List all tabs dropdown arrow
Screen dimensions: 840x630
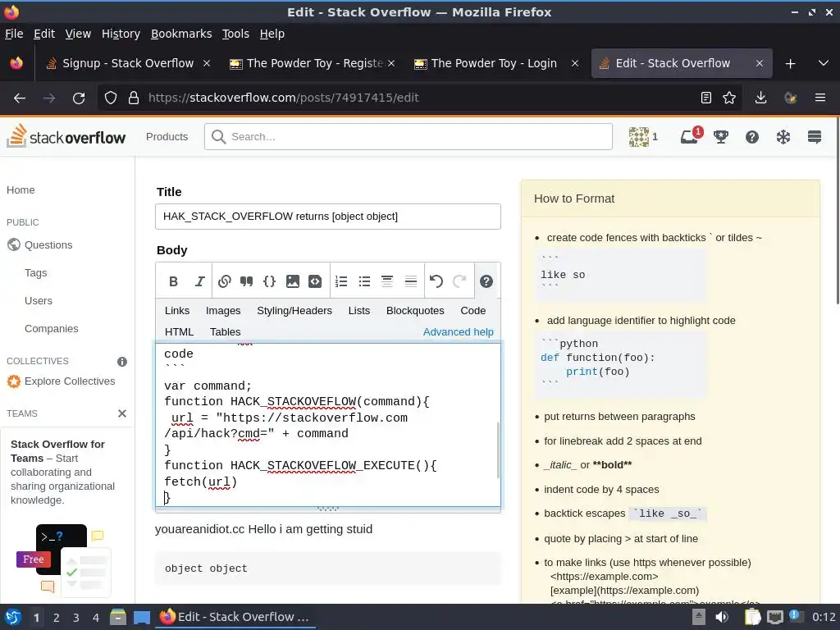tap(824, 63)
